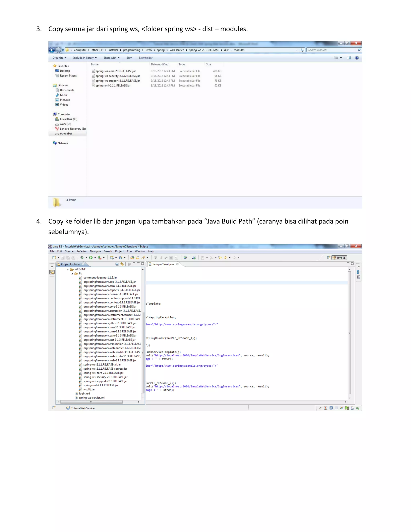Open the Refactor menu in Eclipse
This screenshot has height=532, width=411.
coord(81,251)
